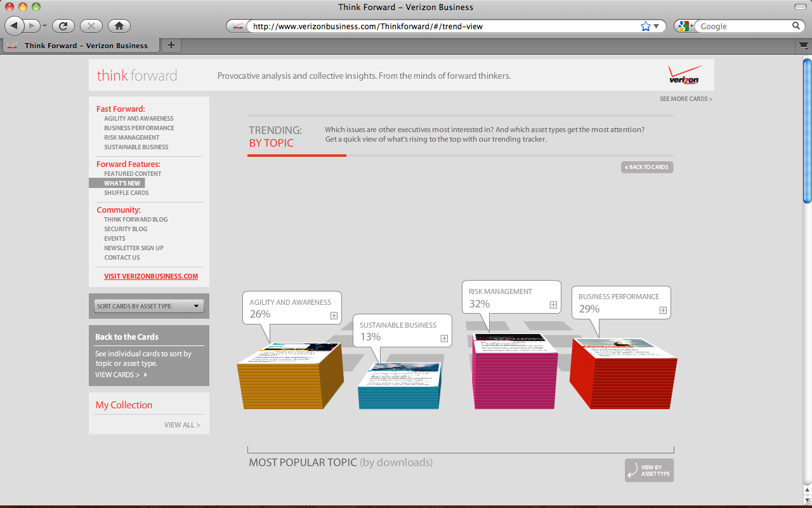
Task: Visit VerizonBusiness.com link
Action: (x=151, y=277)
